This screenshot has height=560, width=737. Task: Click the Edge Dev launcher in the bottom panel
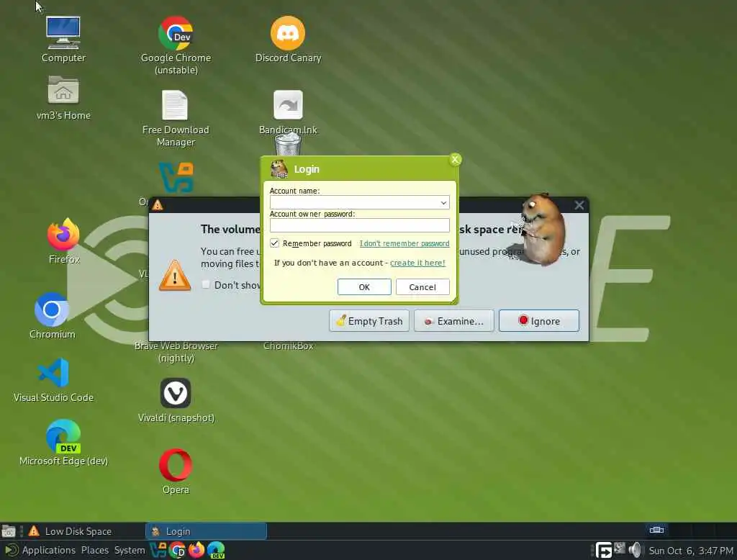216,550
